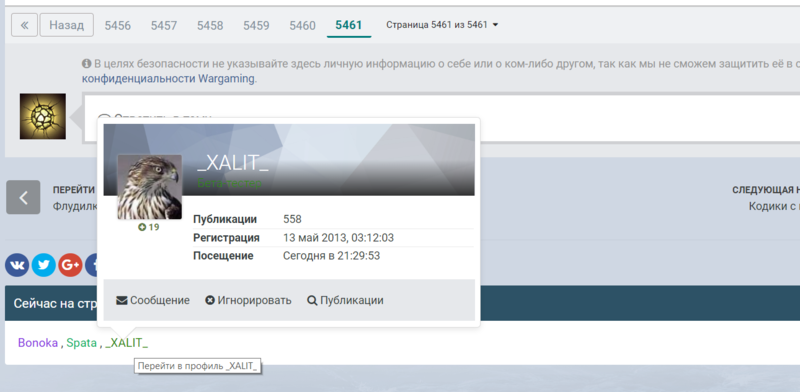The height and width of the screenshot is (392, 800).
Task: Open page 5459
Action: click(256, 25)
